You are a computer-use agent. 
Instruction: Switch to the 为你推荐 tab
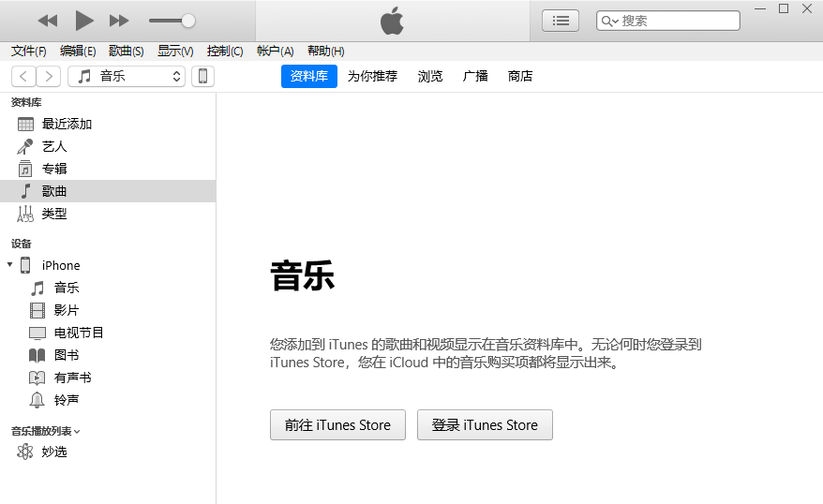point(372,77)
